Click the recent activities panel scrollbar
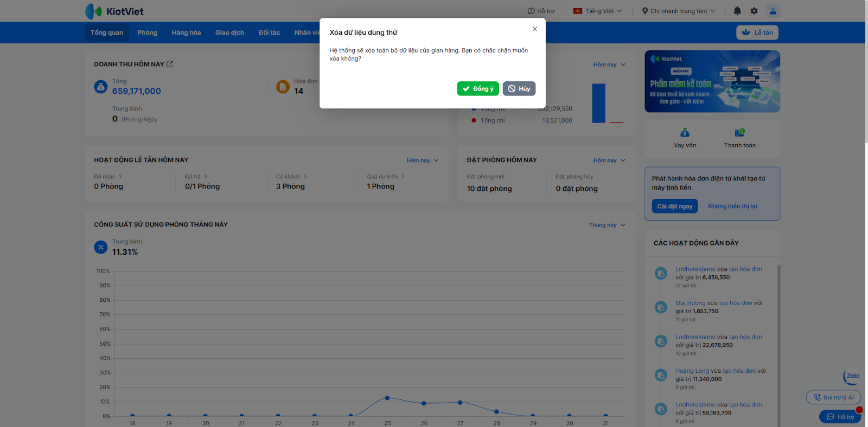The height and width of the screenshot is (427, 868). (x=778, y=346)
